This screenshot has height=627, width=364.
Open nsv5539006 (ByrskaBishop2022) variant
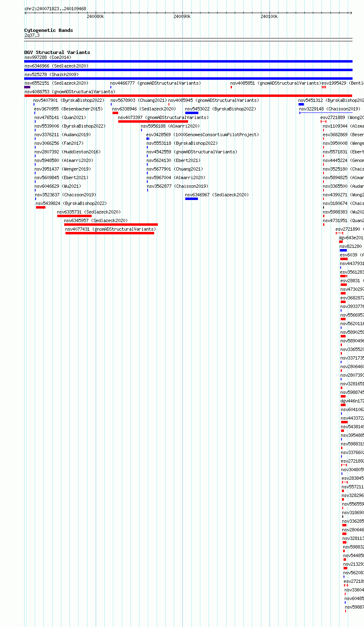(x=70, y=126)
